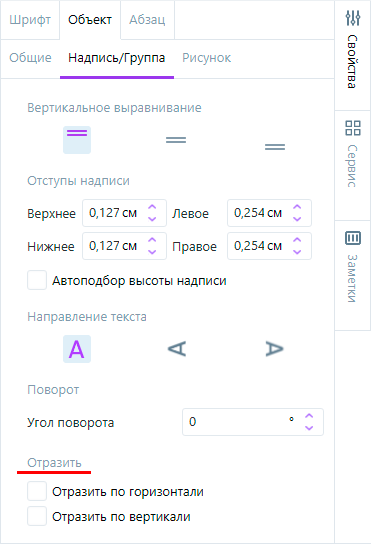This screenshot has width=371, height=544.
Task: Open the Надпись/Группа subtab
Action: click(x=117, y=58)
